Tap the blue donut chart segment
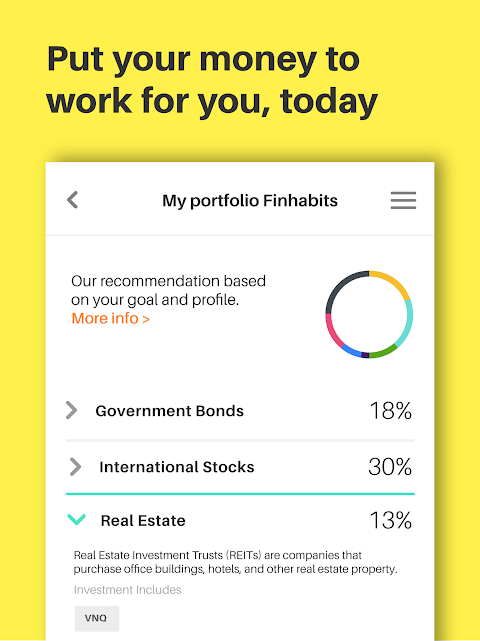This screenshot has width=480, height=641. coord(351,350)
